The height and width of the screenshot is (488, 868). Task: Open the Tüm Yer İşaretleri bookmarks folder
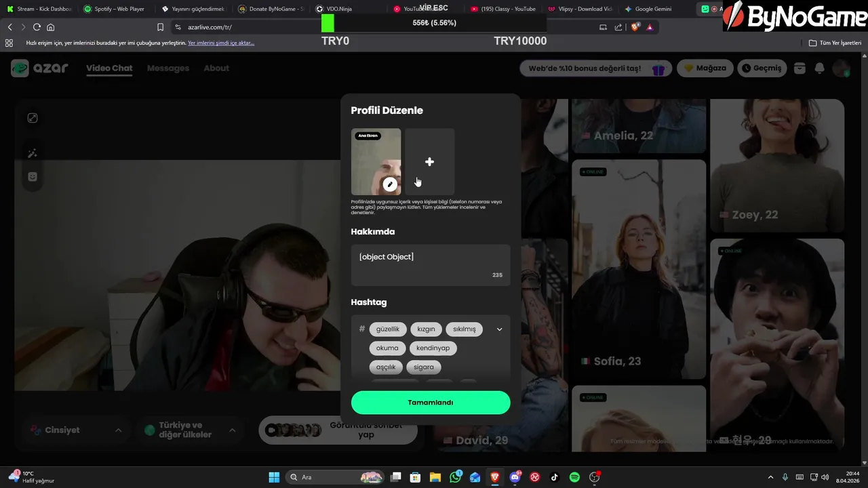click(835, 43)
